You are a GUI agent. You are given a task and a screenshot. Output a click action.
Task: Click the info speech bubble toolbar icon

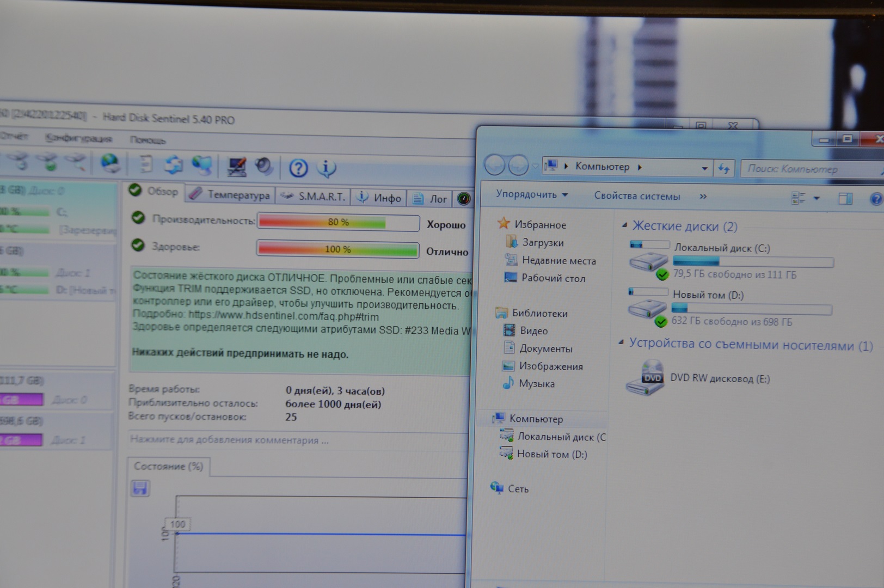pos(326,168)
